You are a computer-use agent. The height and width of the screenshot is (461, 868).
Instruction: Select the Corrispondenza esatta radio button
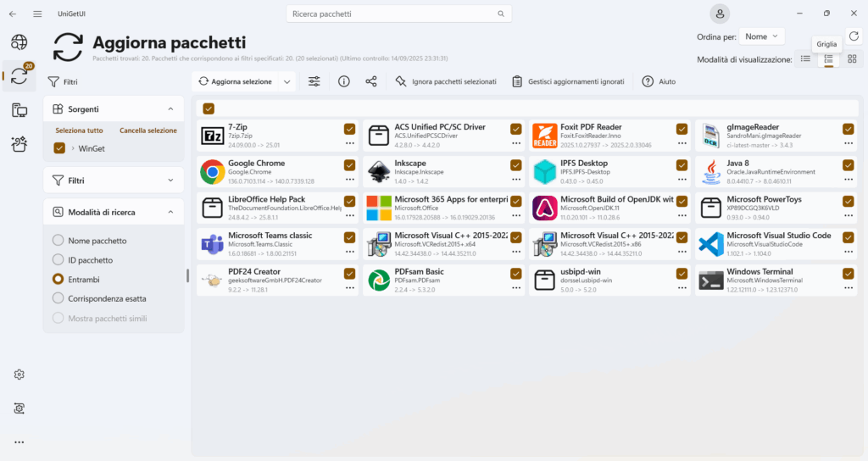click(x=58, y=298)
